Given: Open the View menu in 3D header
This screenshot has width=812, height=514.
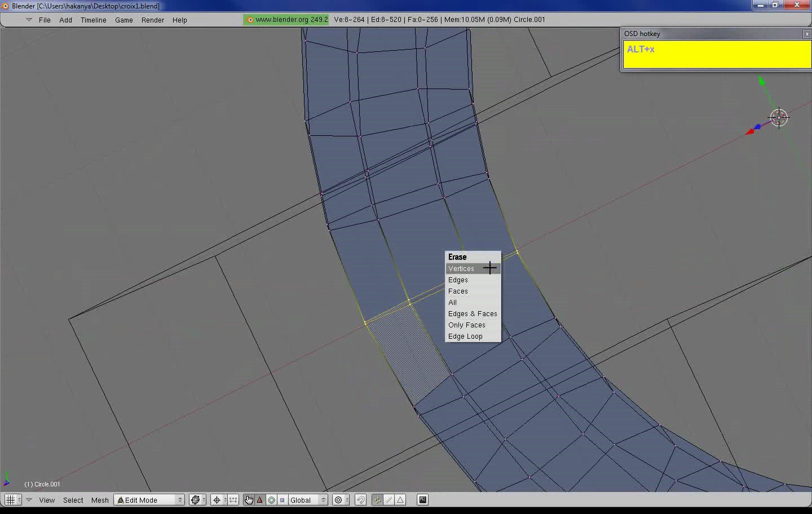Looking at the screenshot, I should coord(47,500).
